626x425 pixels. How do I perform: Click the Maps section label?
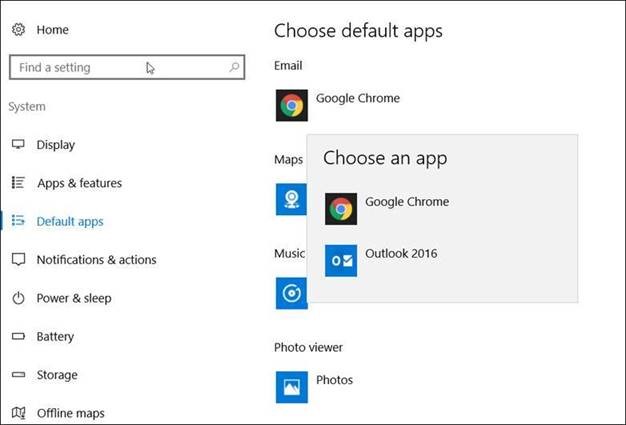click(288, 160)
